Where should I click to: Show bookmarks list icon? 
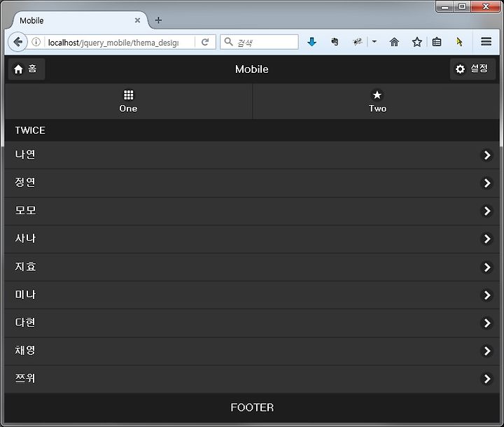(437, 42)
